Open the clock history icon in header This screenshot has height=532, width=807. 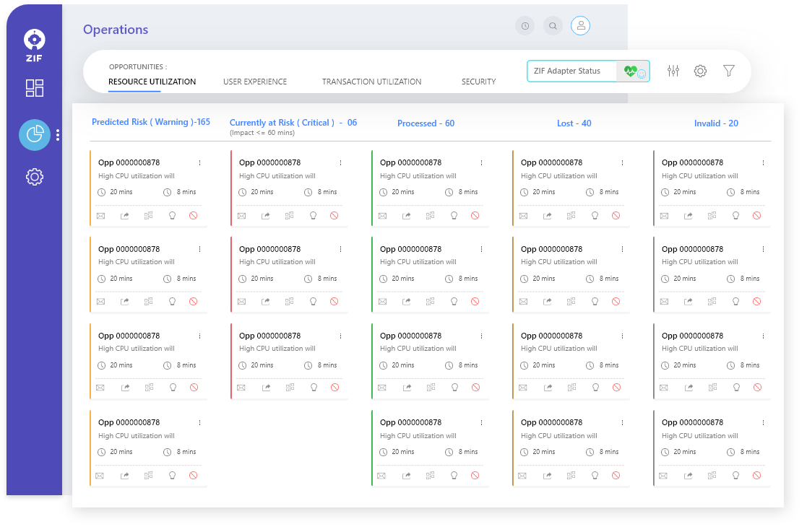pos(525,26)
